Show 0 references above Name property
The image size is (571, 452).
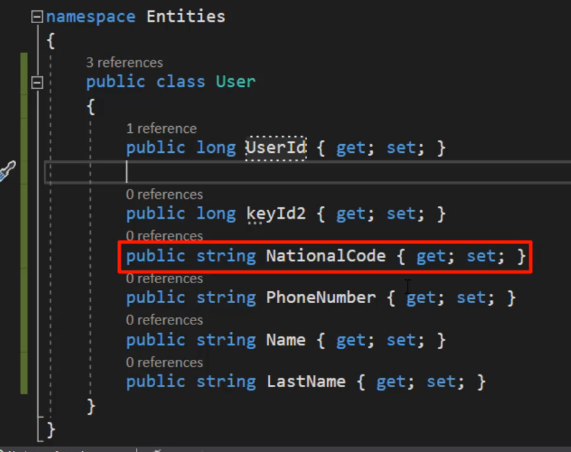click(164, 320)
